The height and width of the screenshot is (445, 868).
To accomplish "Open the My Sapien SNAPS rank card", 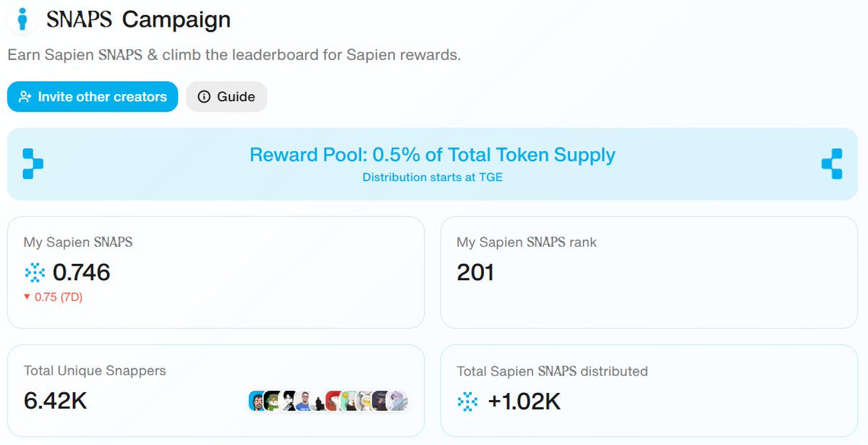I will click(x=649, y=272).
